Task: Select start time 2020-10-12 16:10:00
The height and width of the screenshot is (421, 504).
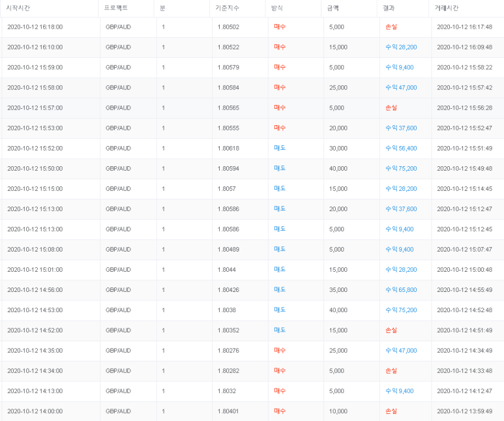Action: 35,47
